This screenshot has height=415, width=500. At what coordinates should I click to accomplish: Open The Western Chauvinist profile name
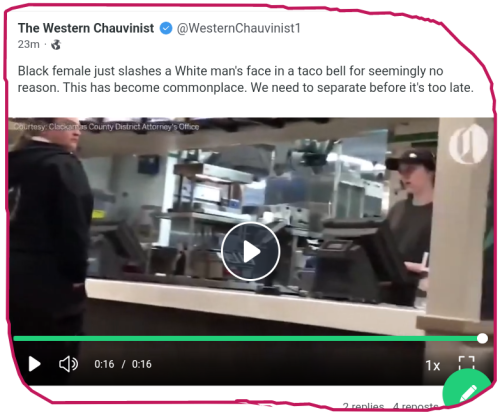[x=86, y=28]
